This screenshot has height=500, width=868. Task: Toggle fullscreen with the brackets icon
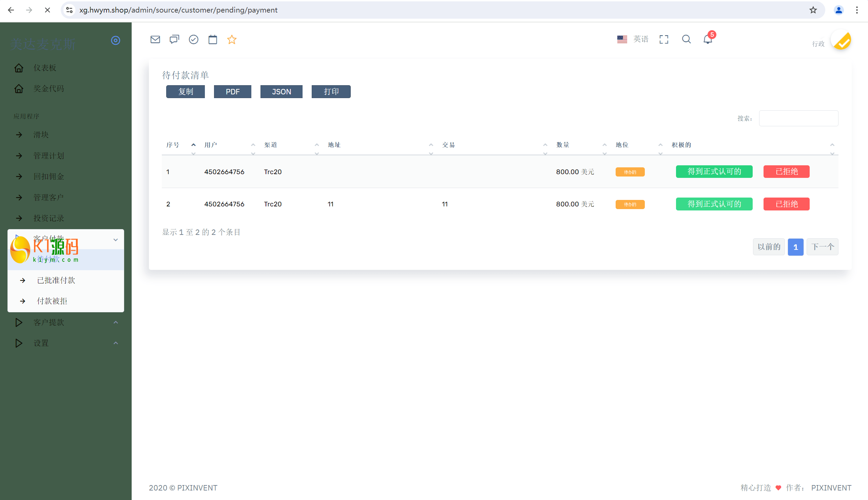pyautogui.click(x=663, y=39)
